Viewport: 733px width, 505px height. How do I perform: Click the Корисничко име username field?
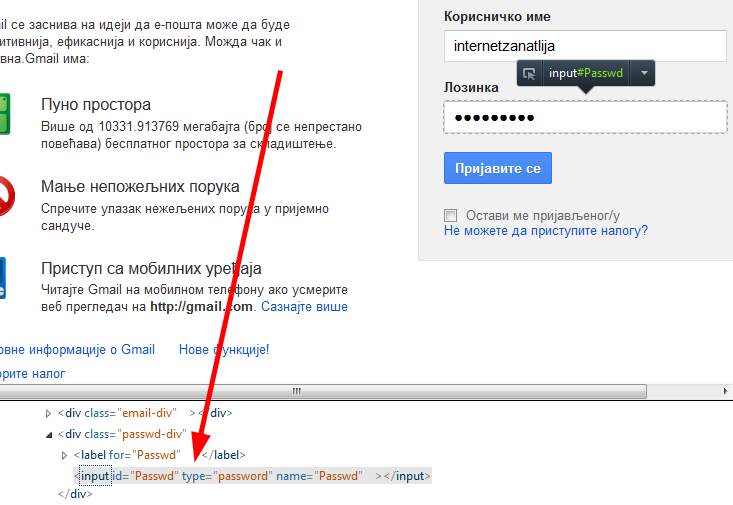click(585, 46)
